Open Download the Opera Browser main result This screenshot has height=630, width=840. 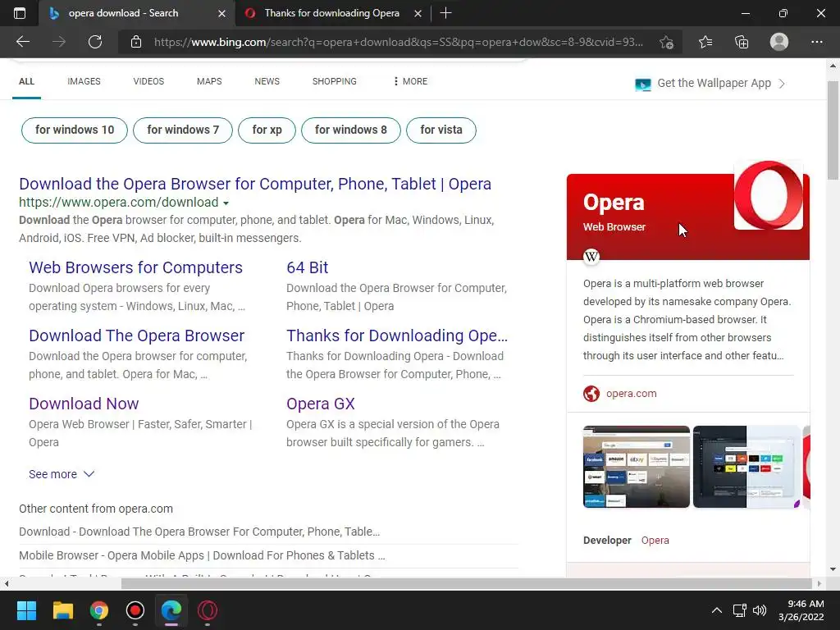[x=255, y=184]
